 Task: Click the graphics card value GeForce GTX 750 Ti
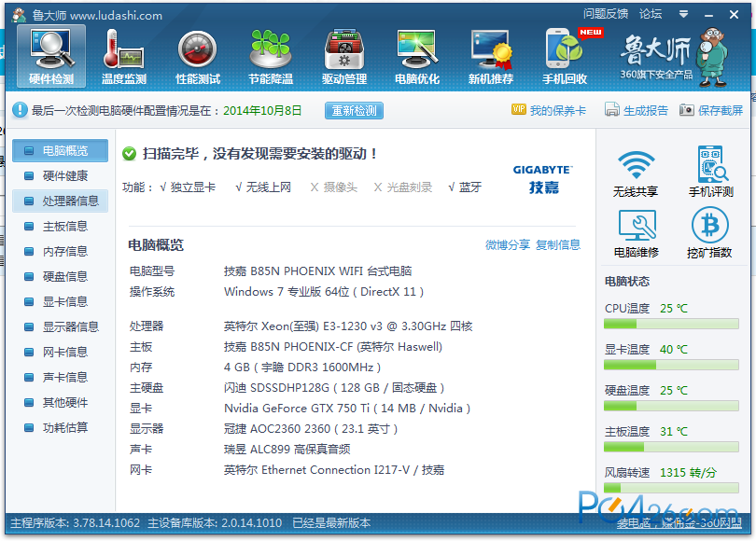pyautogui.click(x=347, y=408)
